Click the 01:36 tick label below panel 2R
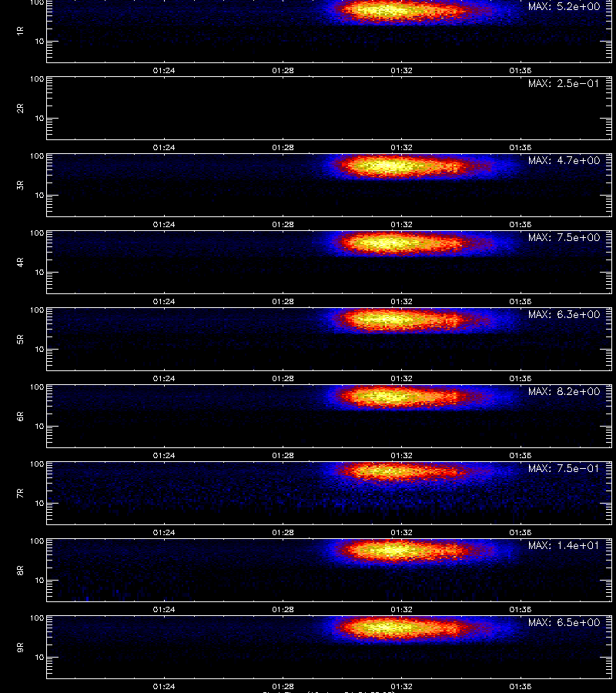The width and height of the screenshot is (616, 693). coord(520,147)
